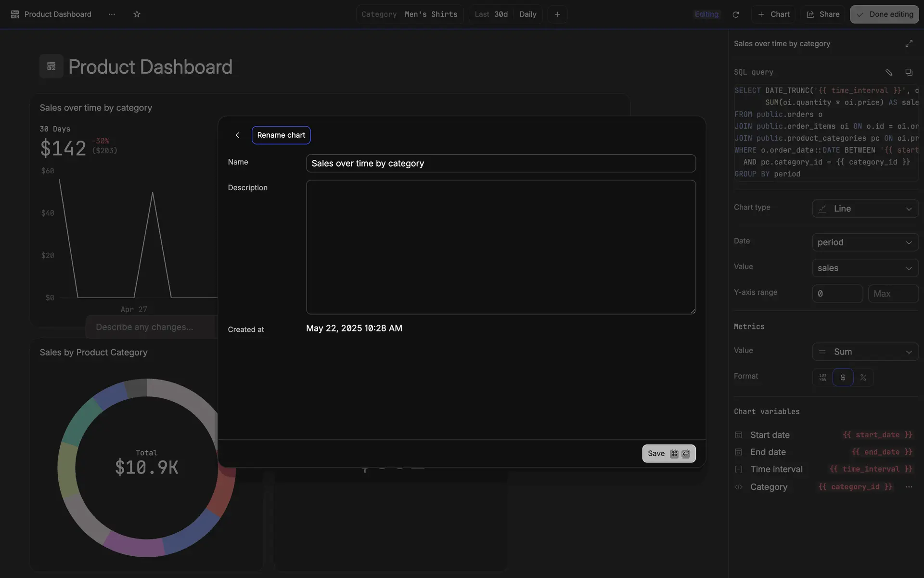
Task: Open the Category variable more options
Action: point(909,487)
